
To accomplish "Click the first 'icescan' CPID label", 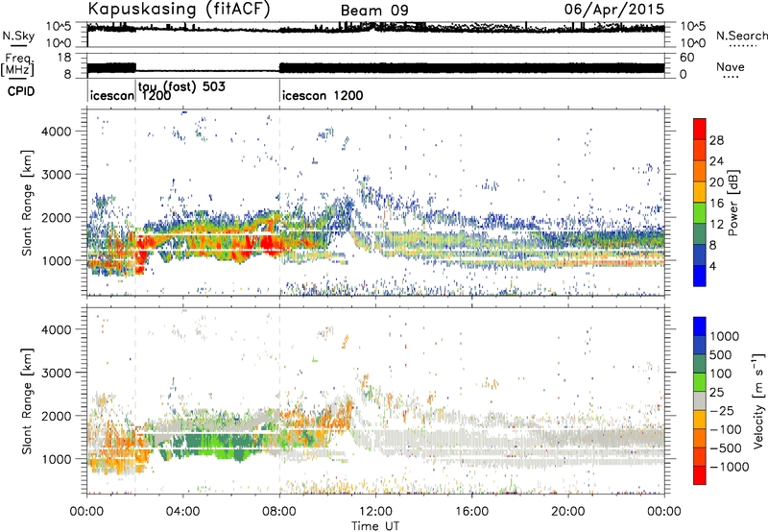I will click(112, 95).
